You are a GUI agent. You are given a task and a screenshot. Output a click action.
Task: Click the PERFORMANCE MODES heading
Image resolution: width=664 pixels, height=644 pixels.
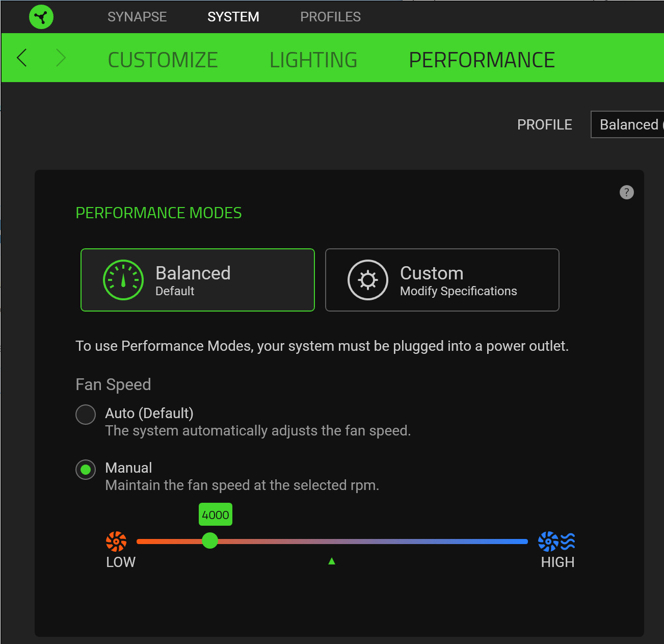click(x=158, y=213)
